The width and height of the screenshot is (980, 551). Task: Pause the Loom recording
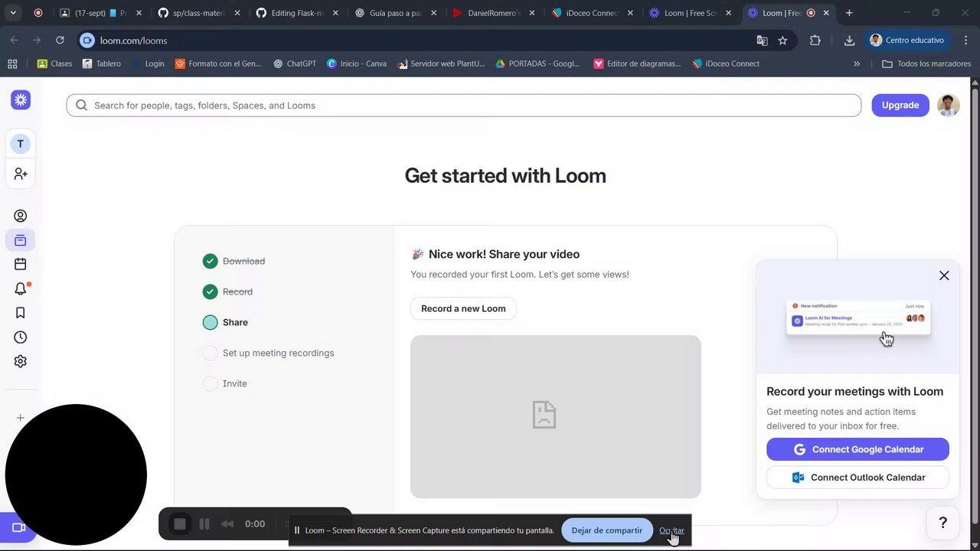click(204, 523)
